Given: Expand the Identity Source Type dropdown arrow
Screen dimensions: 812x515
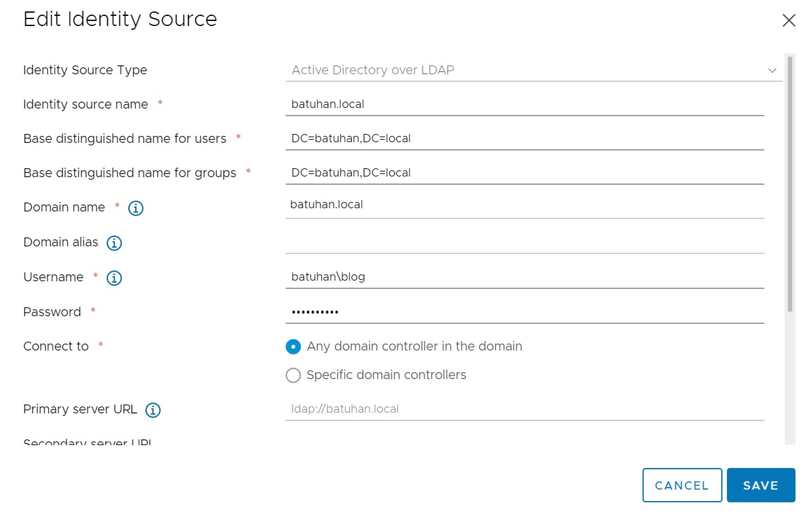Looking at the screenshot, I should coord(772,70).
